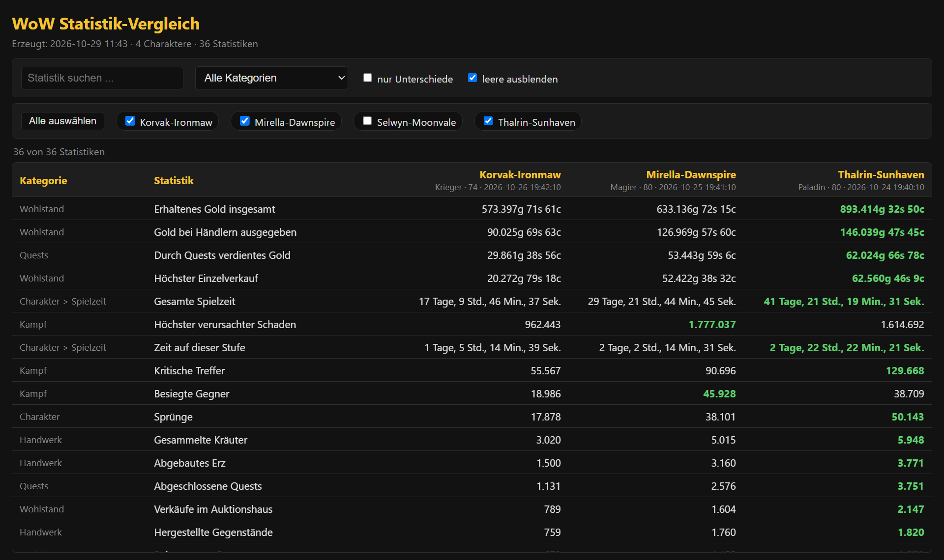Click the 'Kritische Treffer' statistic row
The height and width of the screenshot is (560, 944).
click(x=472, y=370)
